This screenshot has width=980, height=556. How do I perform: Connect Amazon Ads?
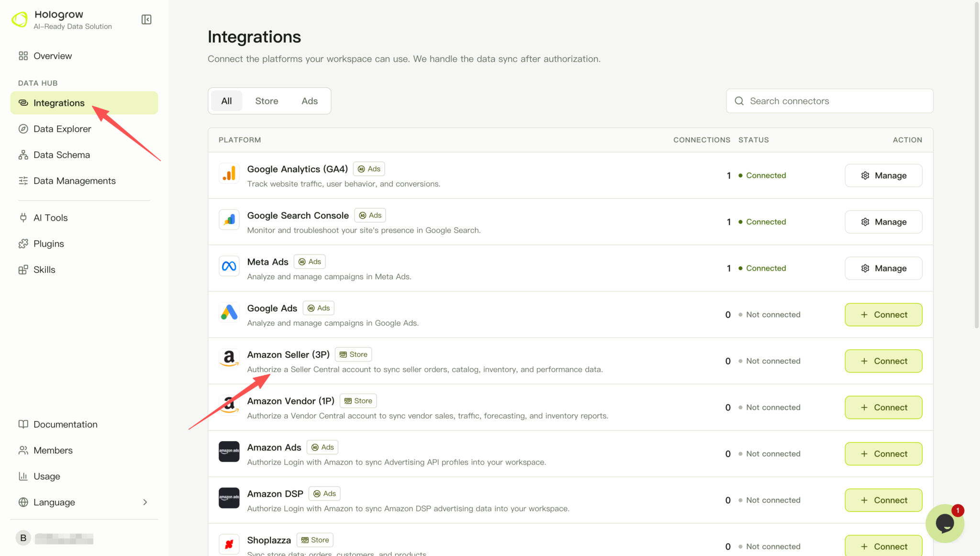(883, 454)
